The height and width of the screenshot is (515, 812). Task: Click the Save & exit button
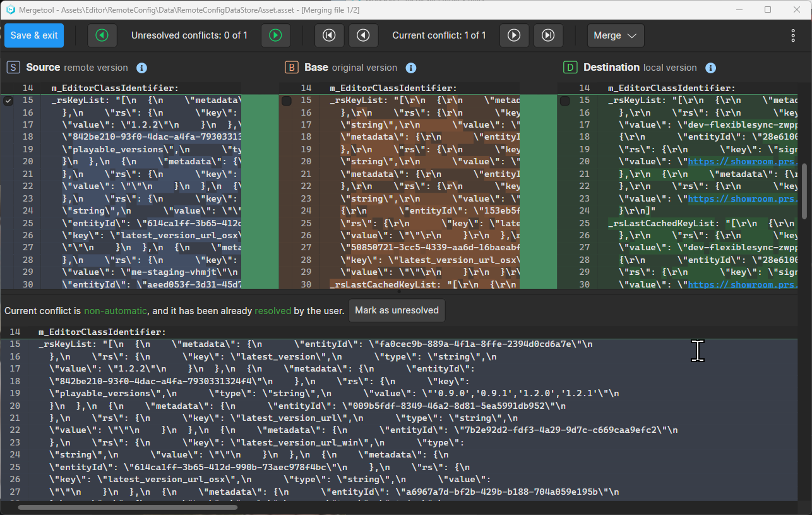(x=33, y=35)
